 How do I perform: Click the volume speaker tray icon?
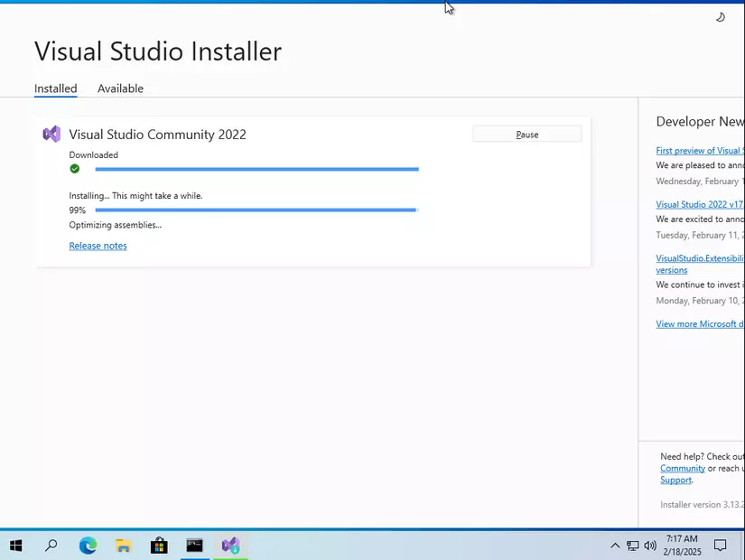pos(650,546)
